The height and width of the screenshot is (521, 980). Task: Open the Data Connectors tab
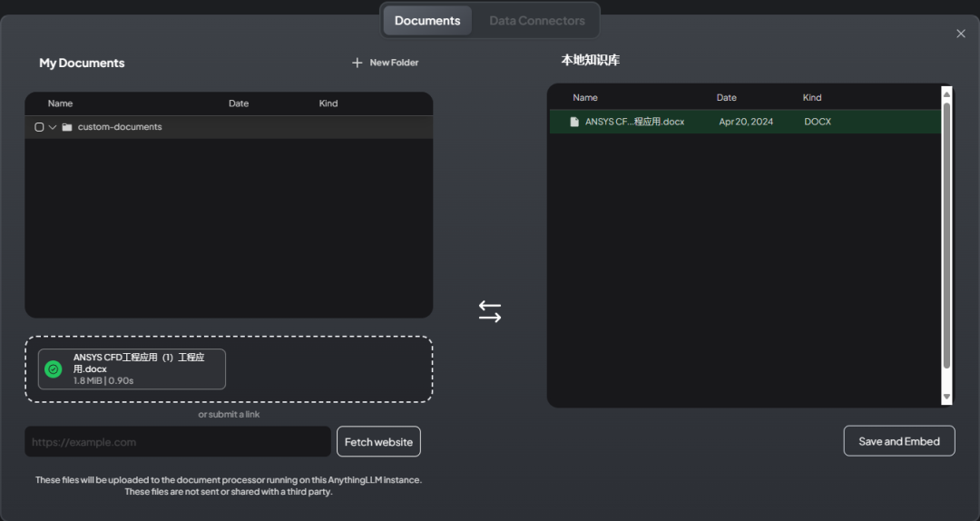point(537,20)
